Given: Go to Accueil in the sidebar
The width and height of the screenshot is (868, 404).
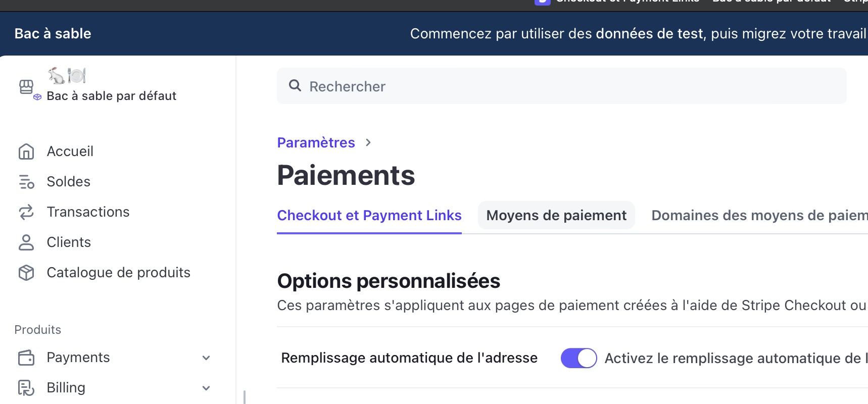Looking at the screenshot, I should point(70,151).
